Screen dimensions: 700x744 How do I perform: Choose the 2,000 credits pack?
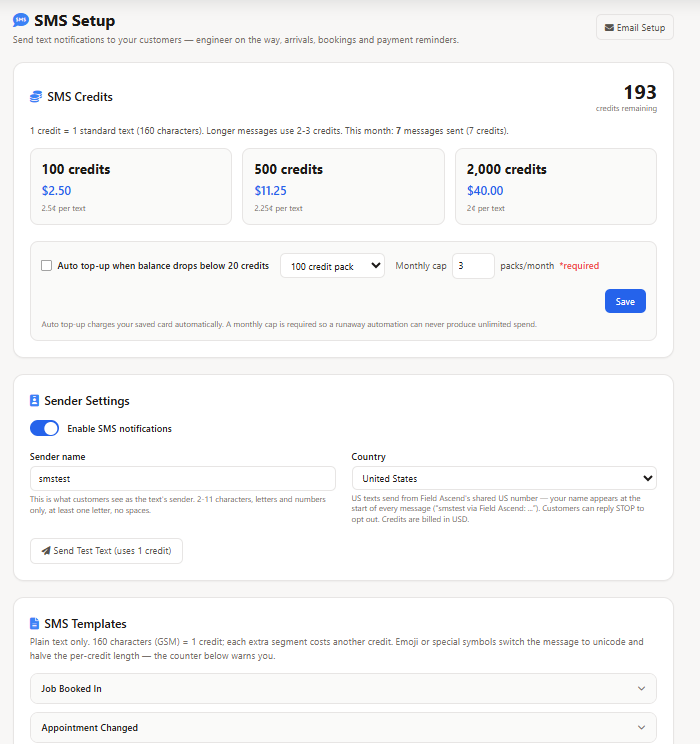tap(556, 186)
